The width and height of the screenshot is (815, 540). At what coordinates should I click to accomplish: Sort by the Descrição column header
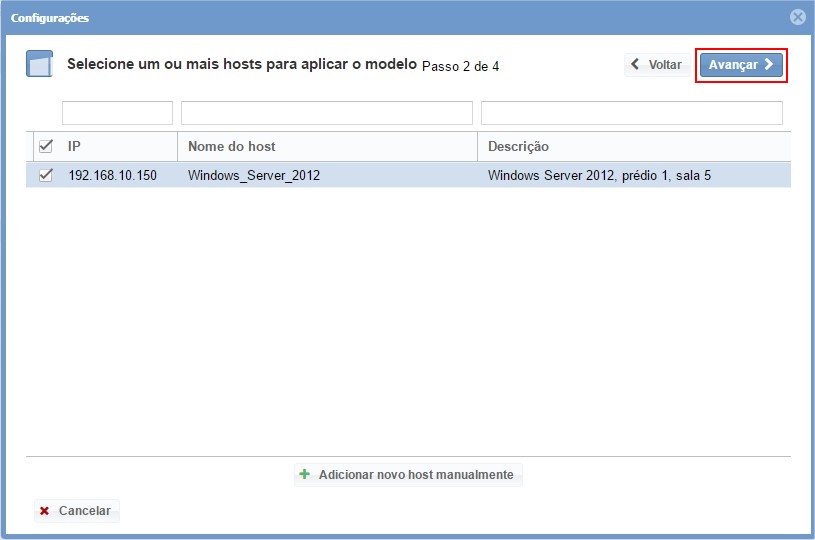pyautogui.click(x=633, y=146)
